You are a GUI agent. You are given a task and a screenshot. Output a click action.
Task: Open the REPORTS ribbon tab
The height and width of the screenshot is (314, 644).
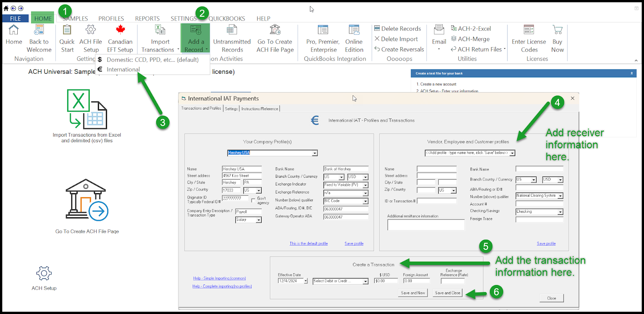coord(147,19)
